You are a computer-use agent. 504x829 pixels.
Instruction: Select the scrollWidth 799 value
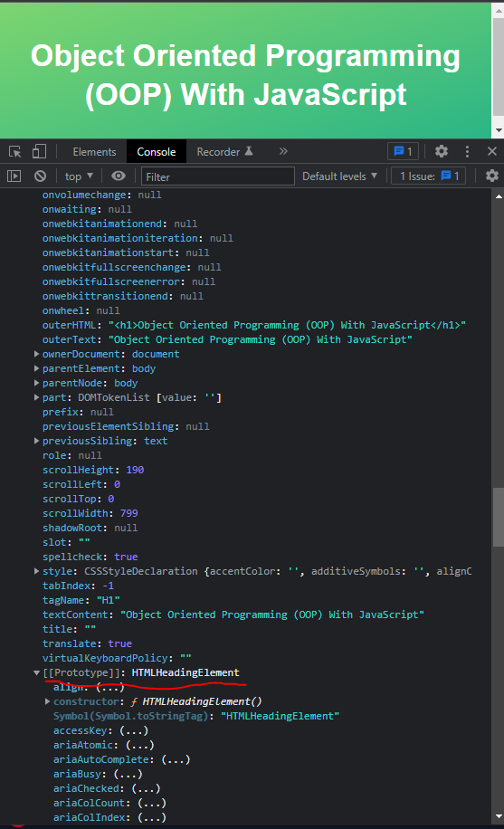(x=129, y=513)
